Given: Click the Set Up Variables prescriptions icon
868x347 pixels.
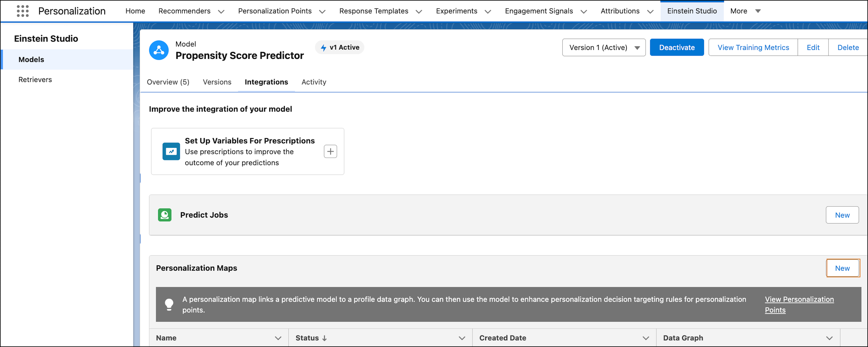Looking at the screenshot, I should point(171,152).
